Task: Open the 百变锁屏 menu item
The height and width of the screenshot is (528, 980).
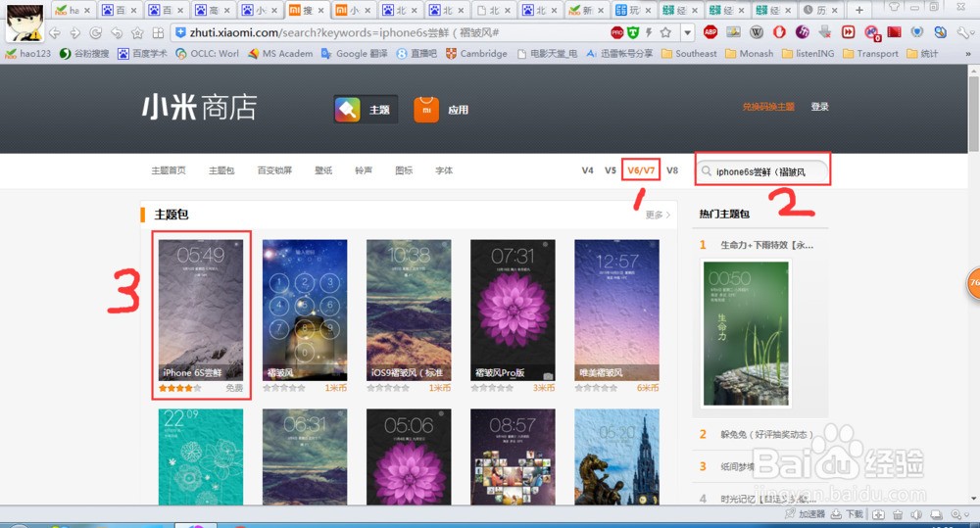Action: (x=274, y=170)
